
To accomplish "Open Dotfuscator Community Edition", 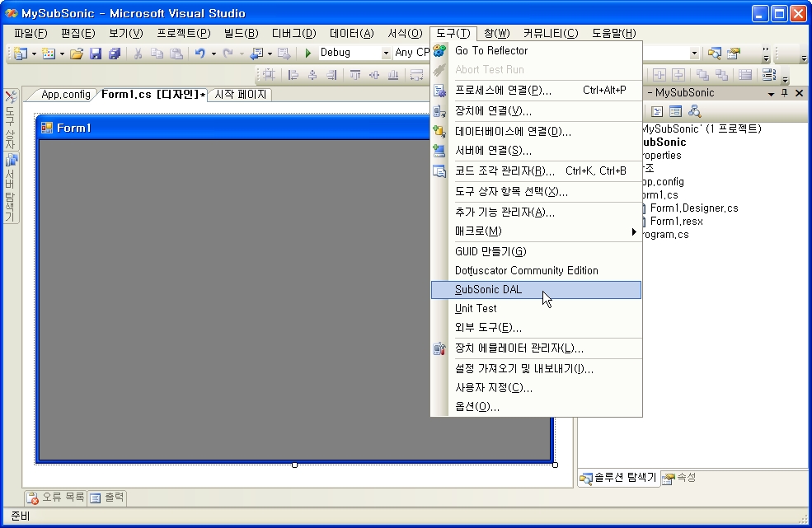I will (x=536, y=271).
